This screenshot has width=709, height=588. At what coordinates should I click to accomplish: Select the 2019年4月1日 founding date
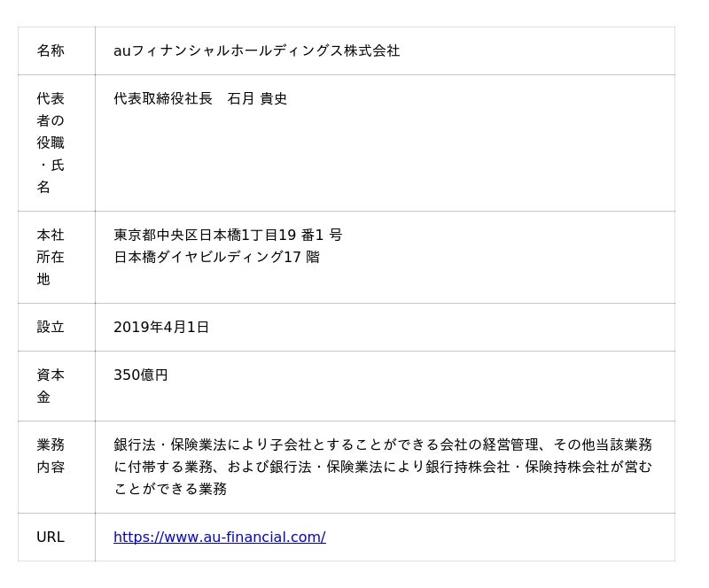point(161,327)
